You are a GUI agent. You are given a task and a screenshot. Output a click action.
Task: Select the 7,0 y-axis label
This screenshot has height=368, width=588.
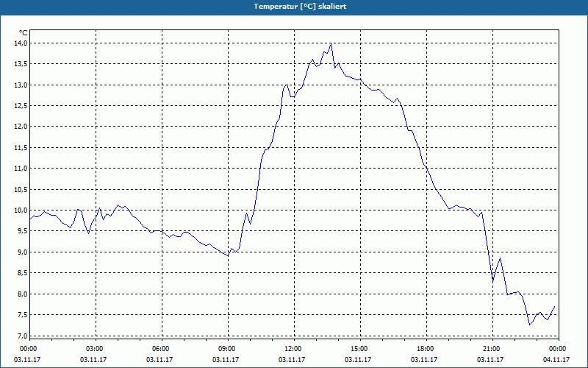(x=23, y=336)
